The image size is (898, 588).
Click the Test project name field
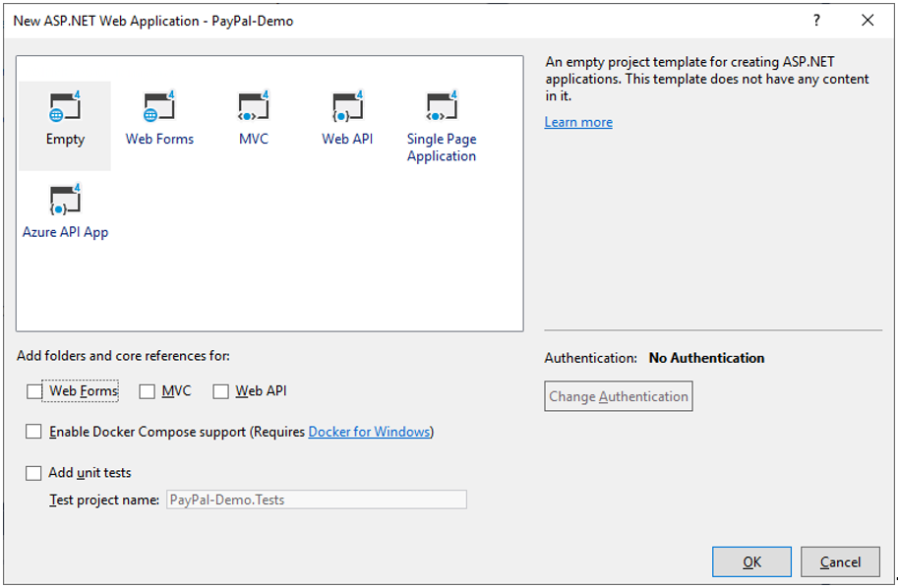click(x=317, y=500)
